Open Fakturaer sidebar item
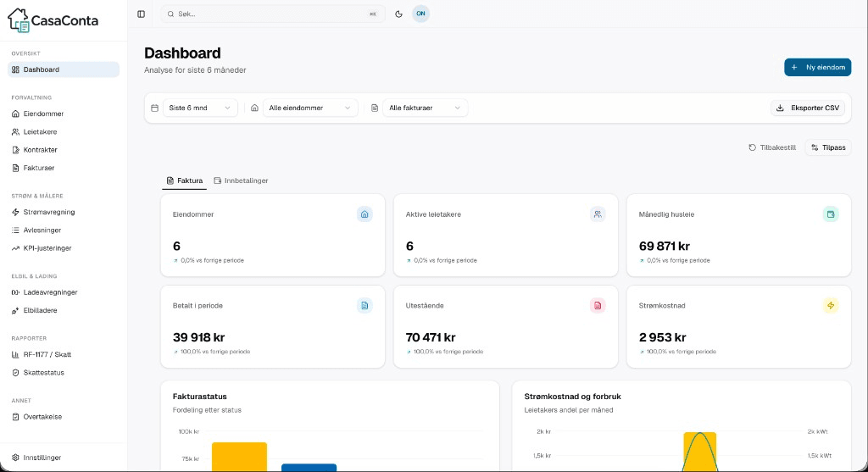The image size is (868, 472). (x=64, y=168)
